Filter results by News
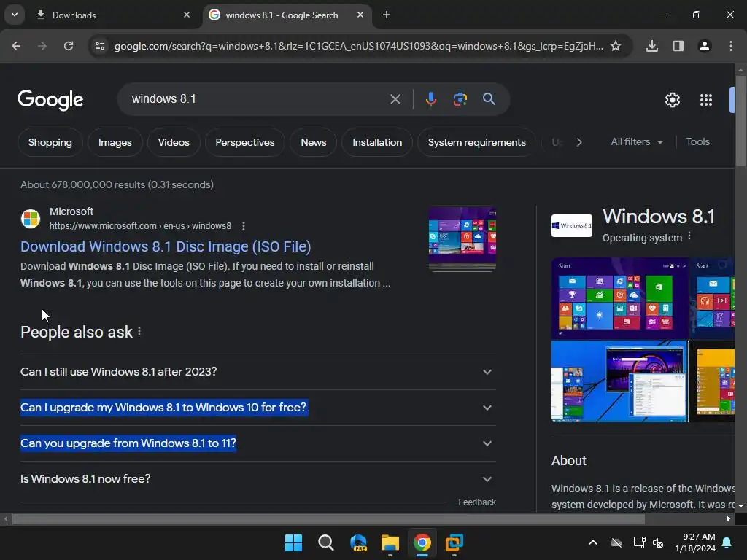The image size is (747, 560). click(x=314, y=142)
